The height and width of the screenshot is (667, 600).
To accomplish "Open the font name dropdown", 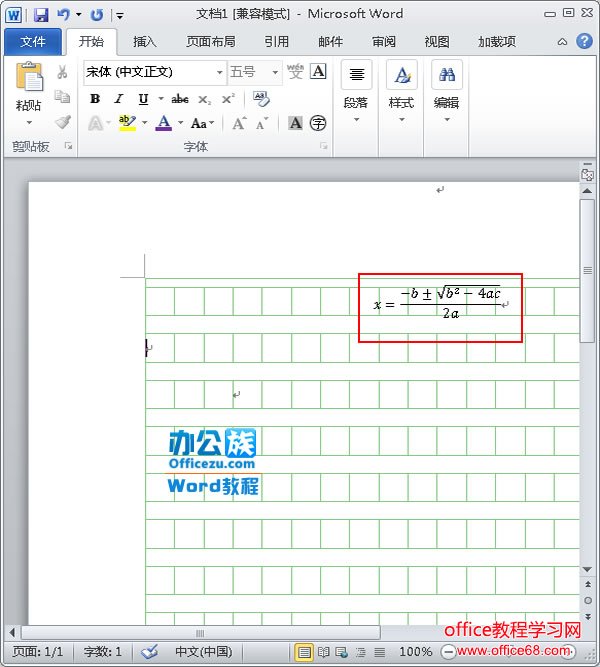I will pyautogui.click(x=220, y=72).
